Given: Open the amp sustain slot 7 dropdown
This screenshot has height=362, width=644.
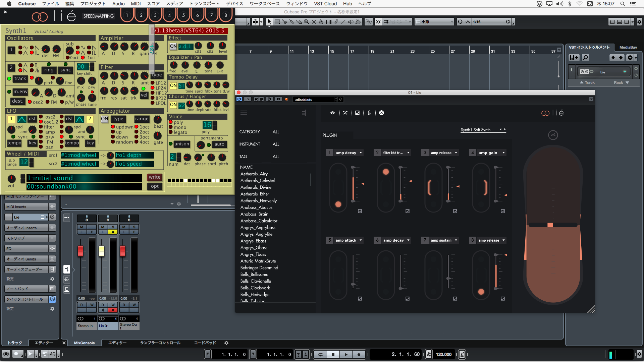Looking at the screenshot, I should [x=444, y=240].
